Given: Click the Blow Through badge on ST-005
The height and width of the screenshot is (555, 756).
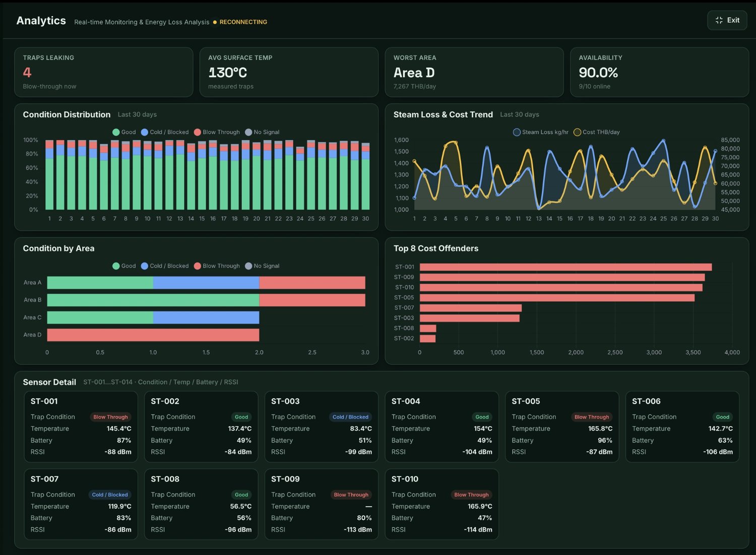Looking at the screenshot, I should [592, 417].
